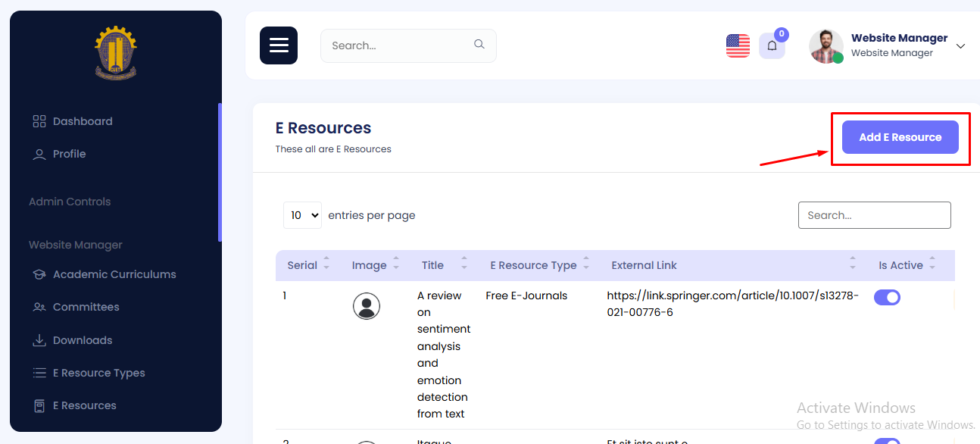Open the US flag language selector
The image size is (980, 444).
pos(738,45)
